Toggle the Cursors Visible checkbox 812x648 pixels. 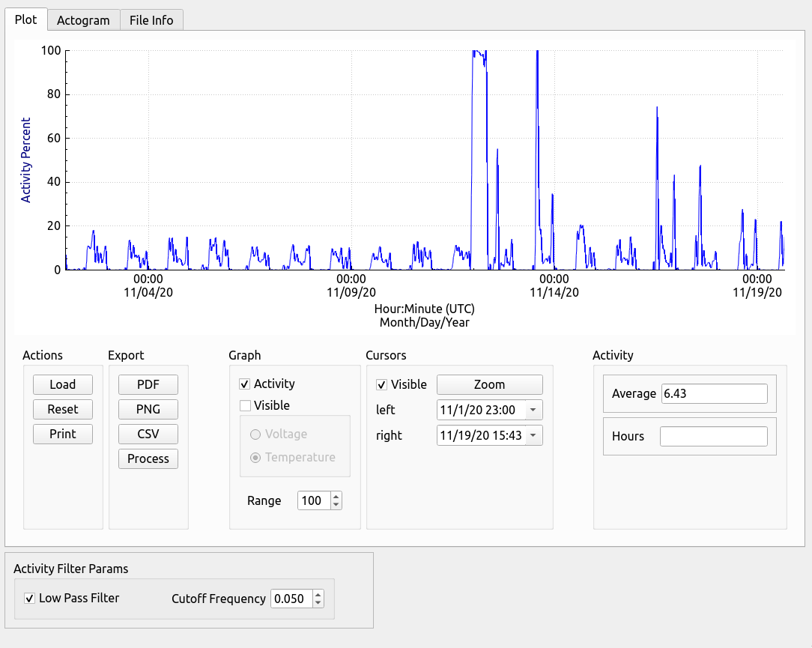pyautogui.click(x=382, y=385)
